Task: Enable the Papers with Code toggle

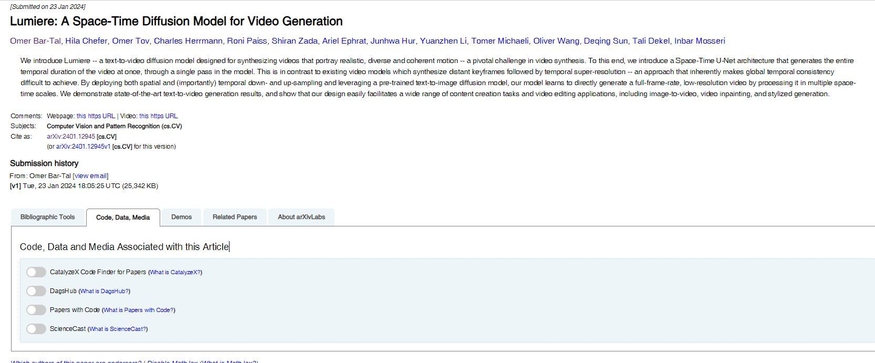Action: 36,310
